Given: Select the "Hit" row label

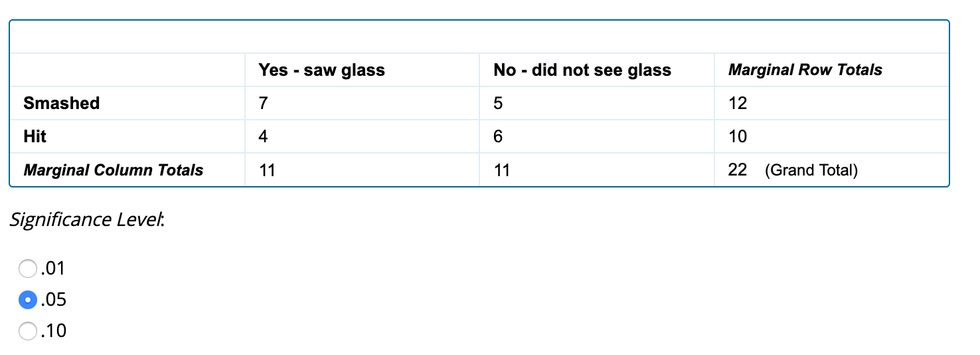Looking at the screenshot, I should [35, 136].
